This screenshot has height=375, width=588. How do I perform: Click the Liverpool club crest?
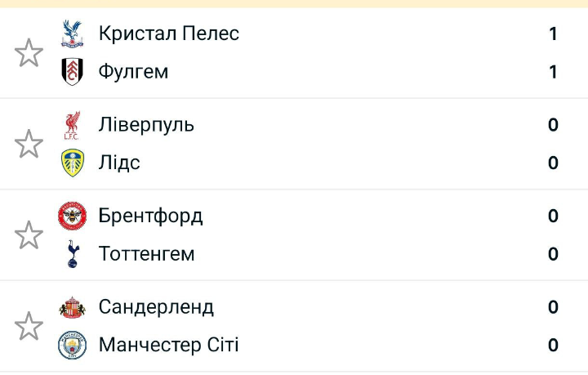click(73, 125)
